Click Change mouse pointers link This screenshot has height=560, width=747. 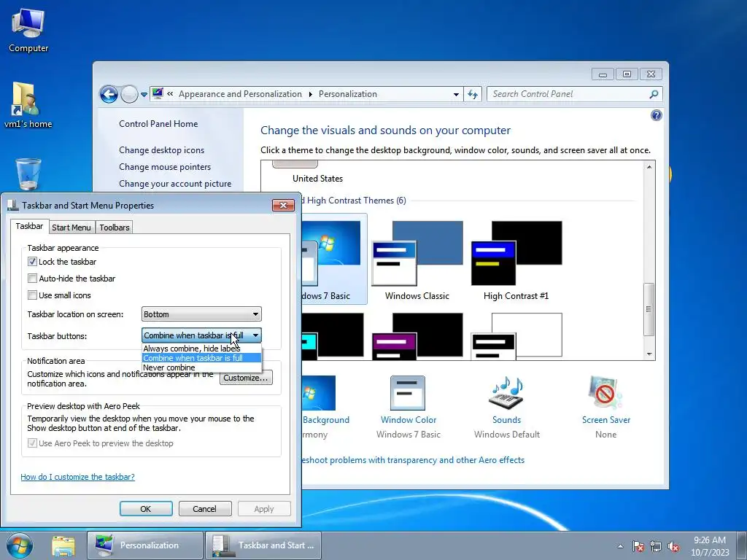165,167
